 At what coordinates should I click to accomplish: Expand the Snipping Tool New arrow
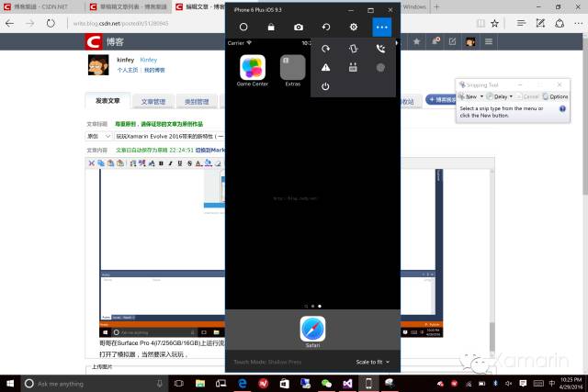[x=481, y=96]
